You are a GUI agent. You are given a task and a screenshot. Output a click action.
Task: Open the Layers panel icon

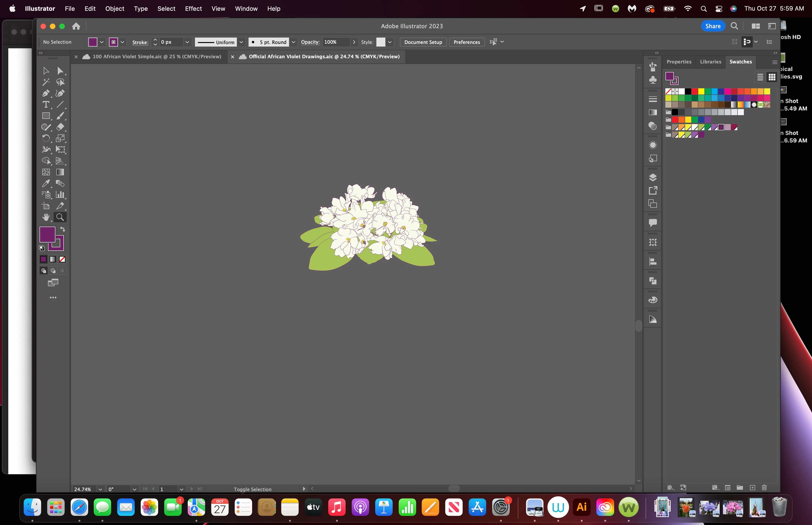click(652, 177)
